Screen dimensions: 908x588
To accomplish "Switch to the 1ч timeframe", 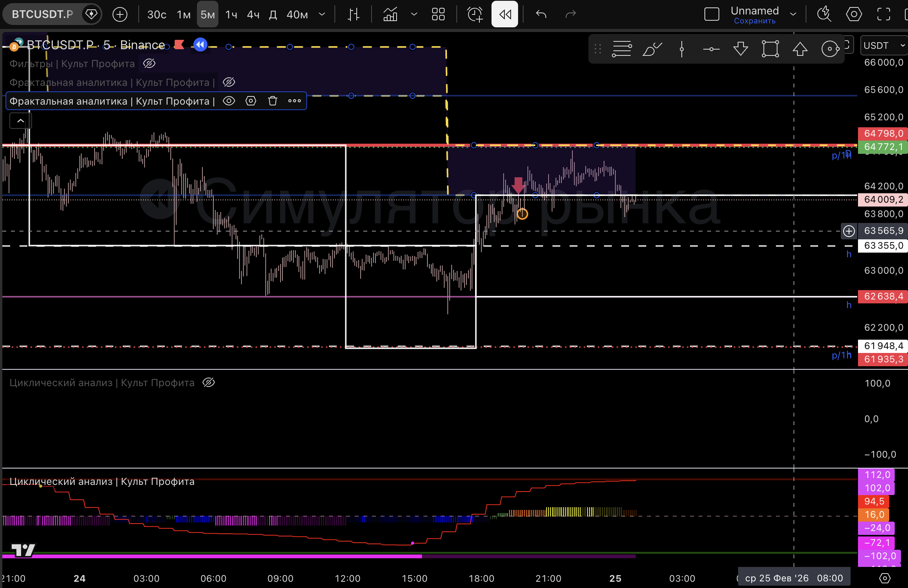I will pos(231,14).
